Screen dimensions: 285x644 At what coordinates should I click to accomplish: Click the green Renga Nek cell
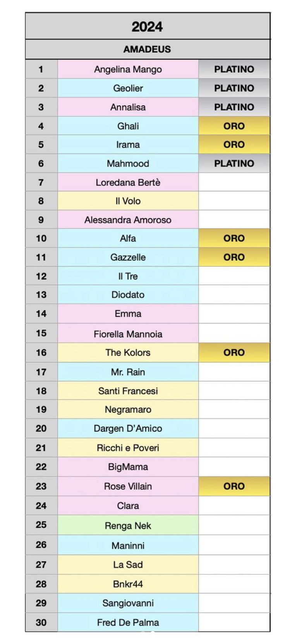128,526
